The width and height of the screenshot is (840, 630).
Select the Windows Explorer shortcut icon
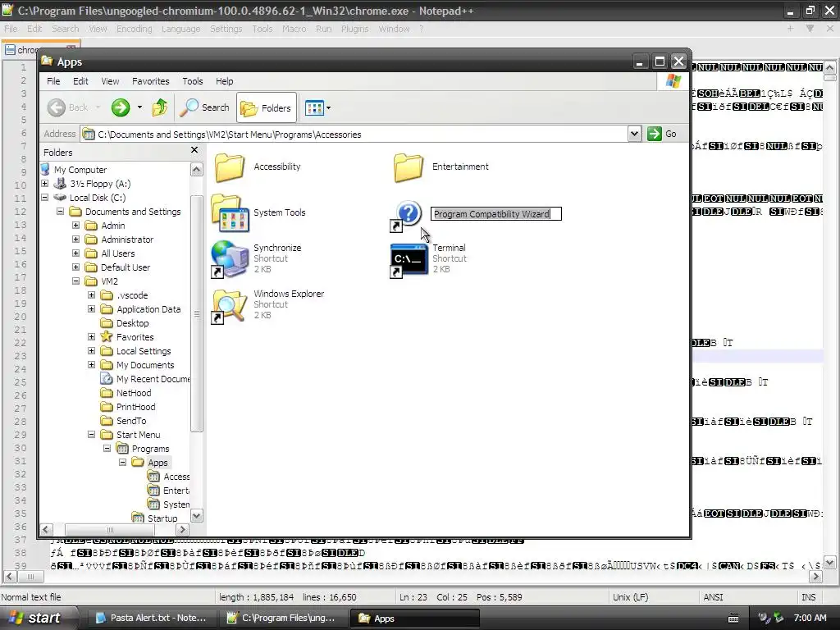[230, 305]
